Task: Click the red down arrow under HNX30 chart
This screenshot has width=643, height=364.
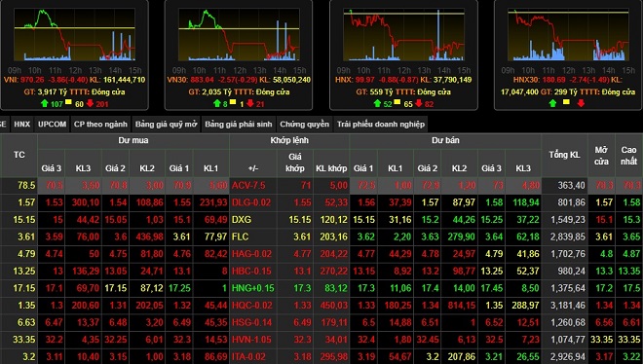Action: [581, 103]
